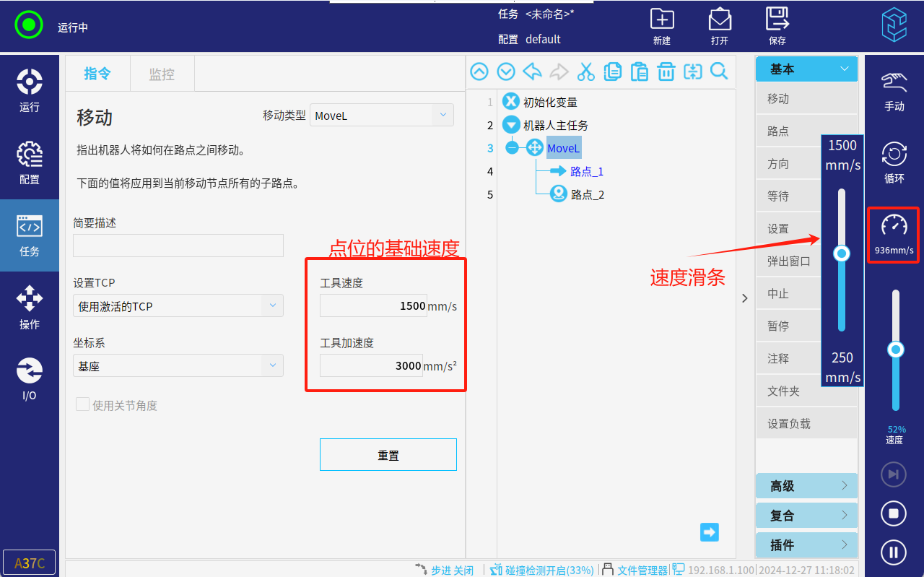
Task: Open the 配置 section in sidebar
Action: coord(29,163)
